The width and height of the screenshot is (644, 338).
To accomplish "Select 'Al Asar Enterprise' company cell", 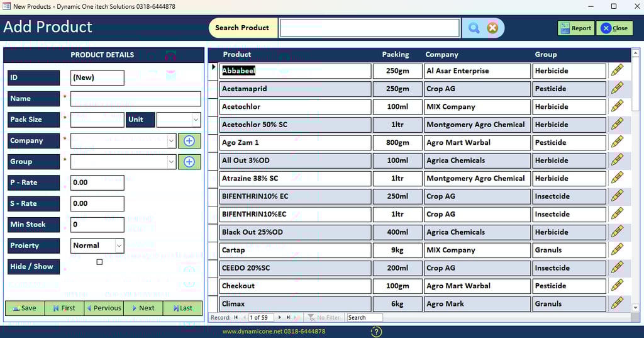I will click(477, 70).
